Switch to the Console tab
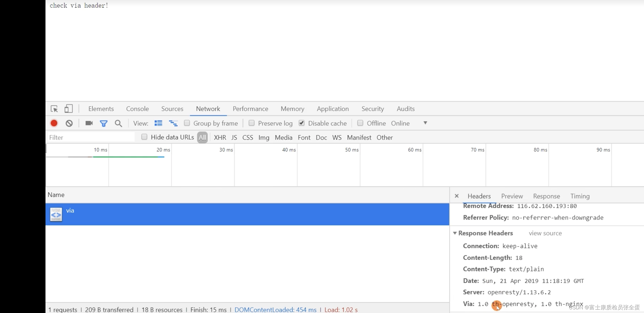644x313 pixels. point(137,109)
